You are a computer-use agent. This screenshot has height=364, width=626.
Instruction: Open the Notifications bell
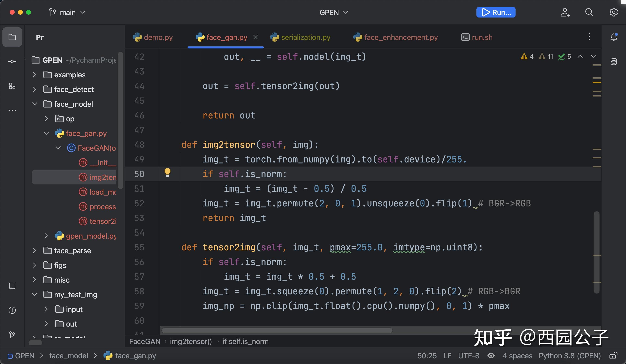(x=614, y=37)
